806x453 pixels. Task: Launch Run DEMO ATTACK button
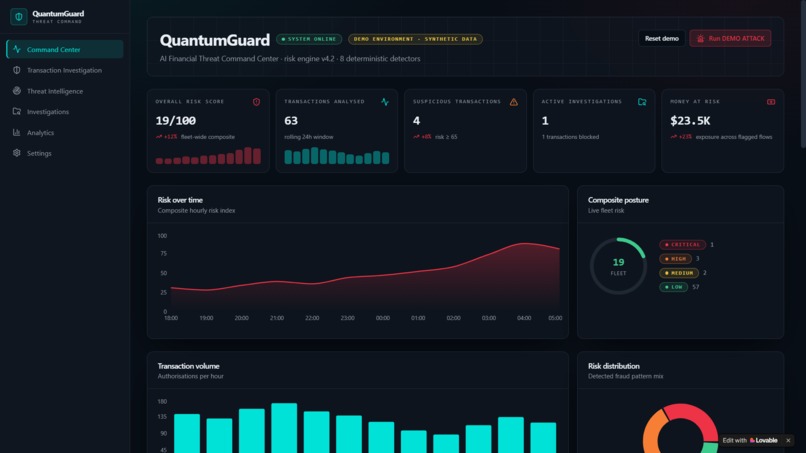click(730, 39)
